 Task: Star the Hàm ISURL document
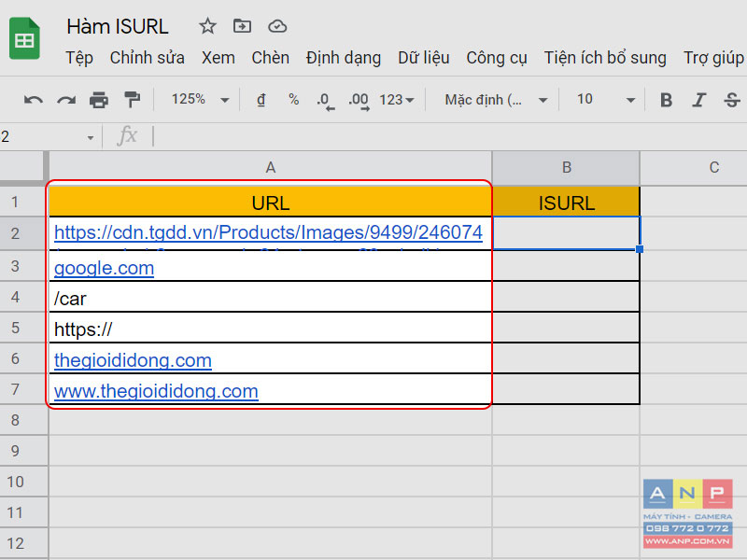207,26
